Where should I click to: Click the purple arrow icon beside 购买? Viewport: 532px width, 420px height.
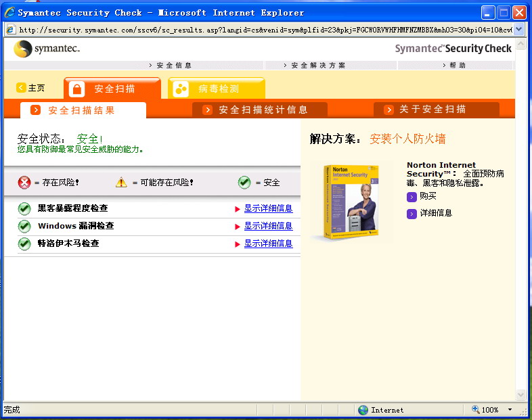412,197
